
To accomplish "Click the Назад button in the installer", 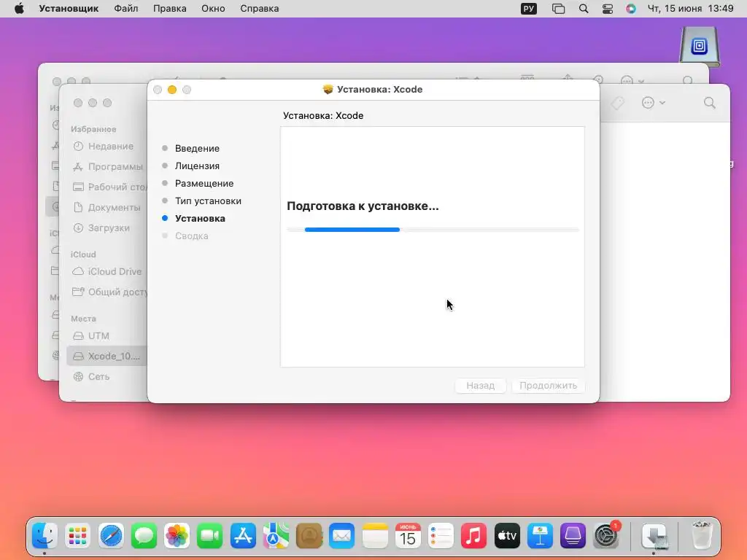I will [480, 385].
